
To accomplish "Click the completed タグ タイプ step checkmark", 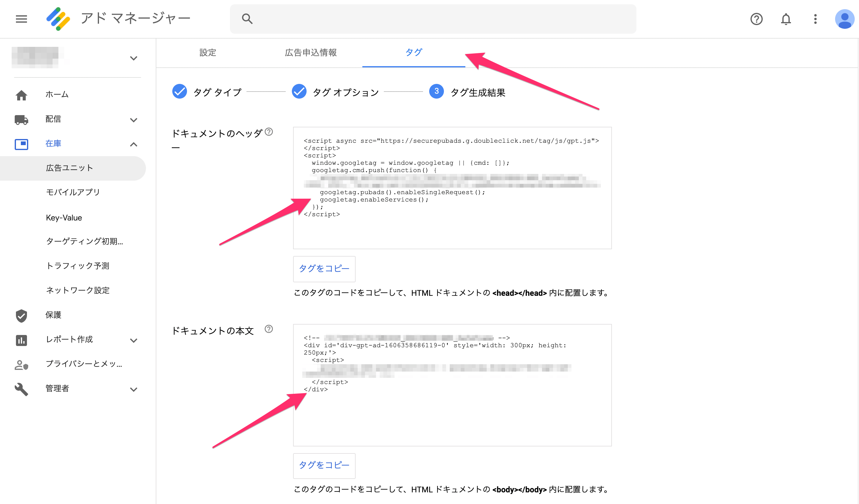I will pos(179,91).
